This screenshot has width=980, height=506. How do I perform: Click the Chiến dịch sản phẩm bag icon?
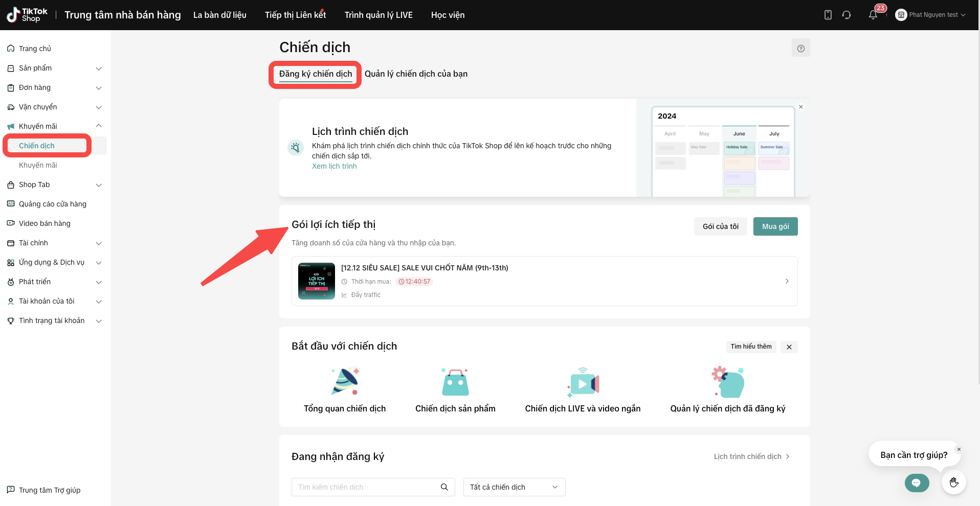[x=455, y=382]
